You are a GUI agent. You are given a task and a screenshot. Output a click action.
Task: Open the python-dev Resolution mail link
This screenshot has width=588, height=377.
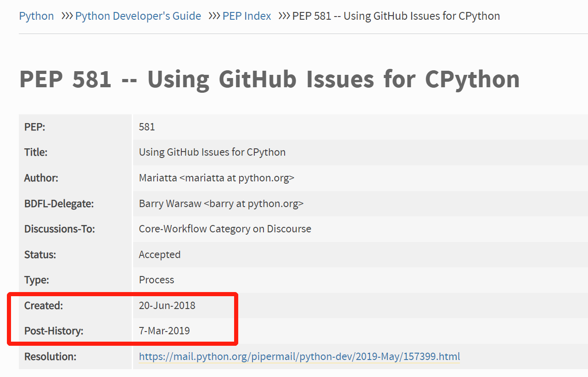click(x=299, y=356)
